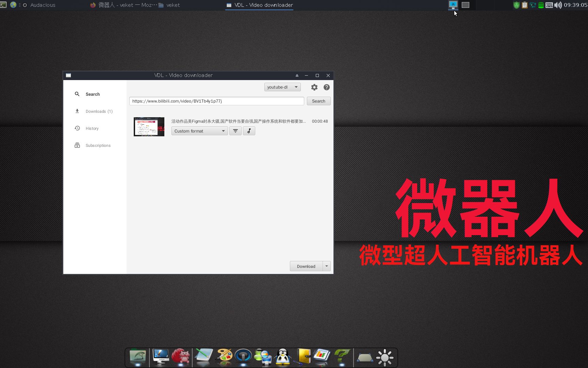Click the Search button next to URL
588x368 pixels.
[318, 101]
